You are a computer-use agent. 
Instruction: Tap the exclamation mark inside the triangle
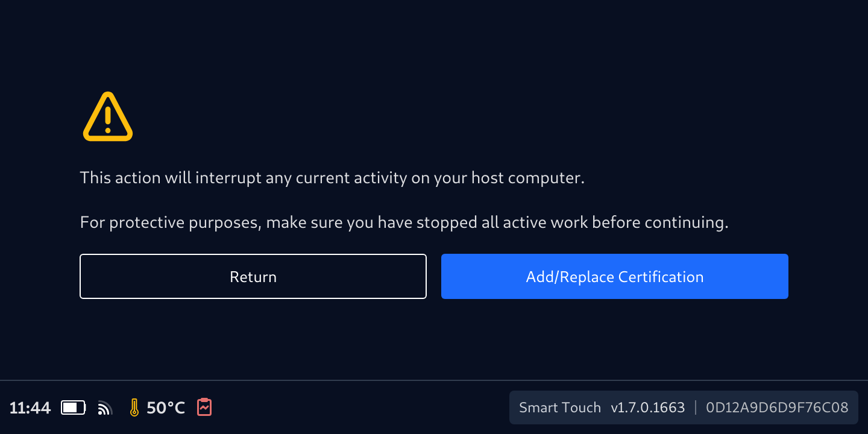point(108,120)
